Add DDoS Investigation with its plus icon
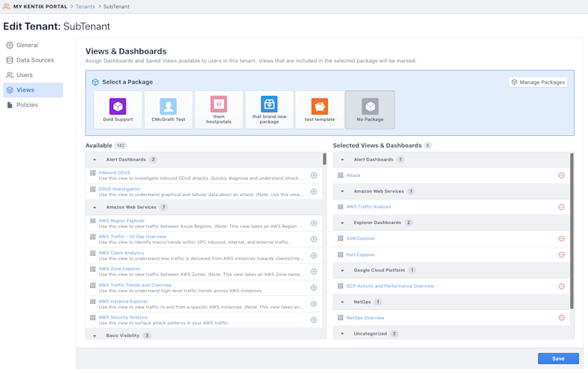 [x=314, y=192]
